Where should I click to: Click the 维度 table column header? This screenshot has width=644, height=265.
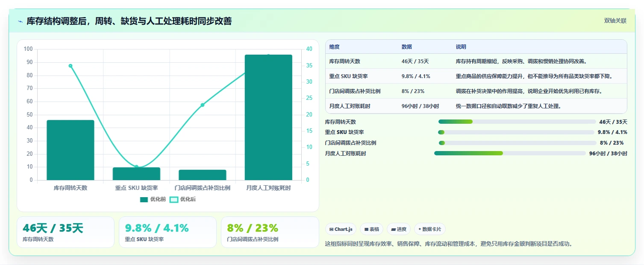(334, 47)
